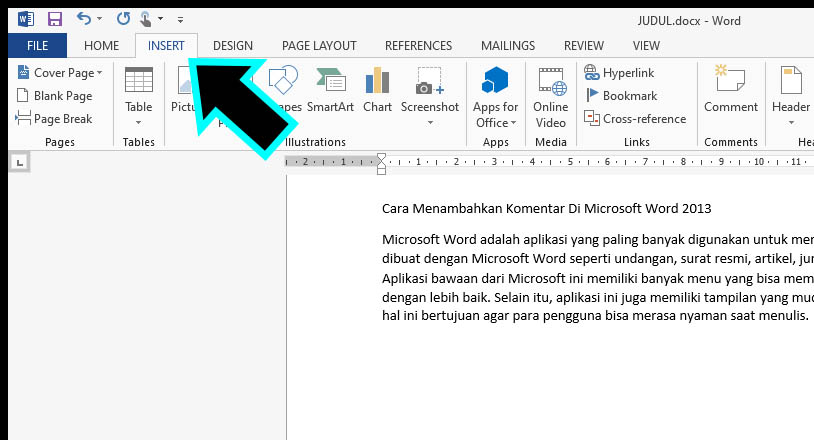Viewport: 814px width, 440px height.
Task: Save the document with the floppy disk icon
Action: 55,20
